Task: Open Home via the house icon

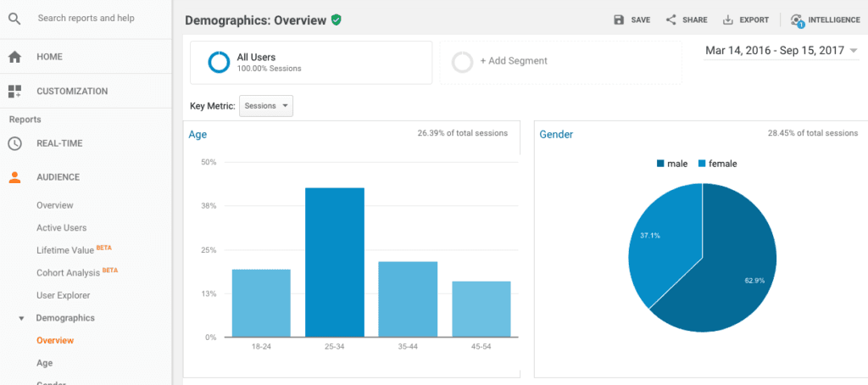Action: (14, 57)
